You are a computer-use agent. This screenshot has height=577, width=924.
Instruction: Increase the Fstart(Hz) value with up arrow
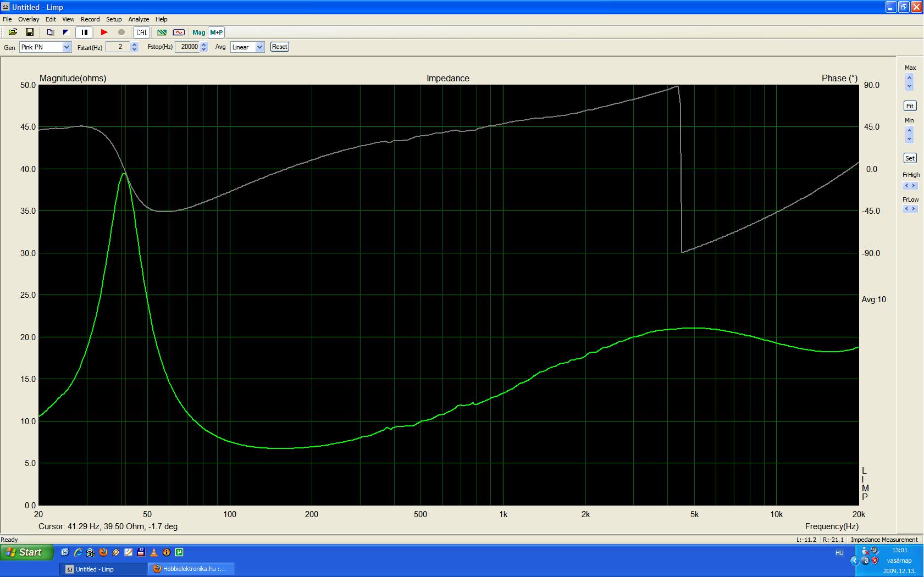point(135,45)
